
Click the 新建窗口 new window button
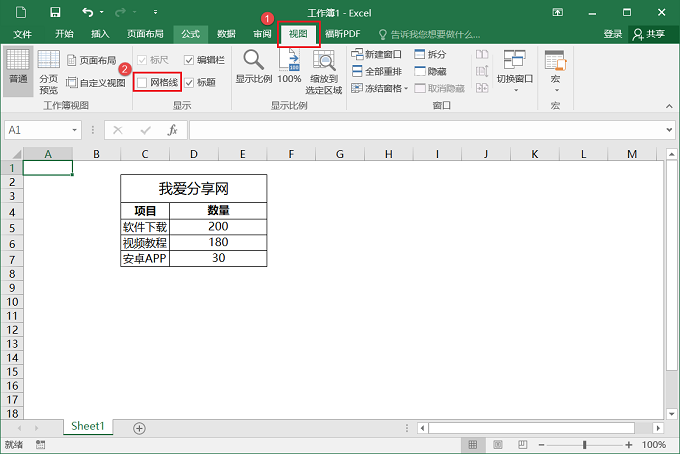[x=376, y=54]
